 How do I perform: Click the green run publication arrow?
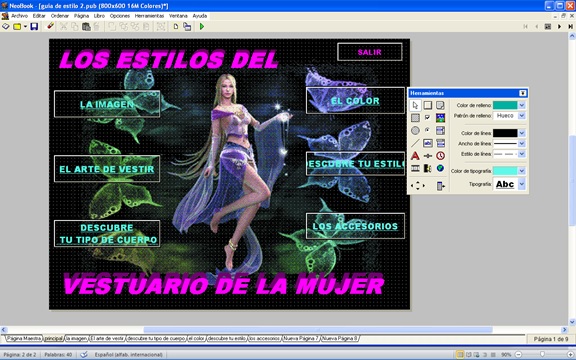[202, 26]
